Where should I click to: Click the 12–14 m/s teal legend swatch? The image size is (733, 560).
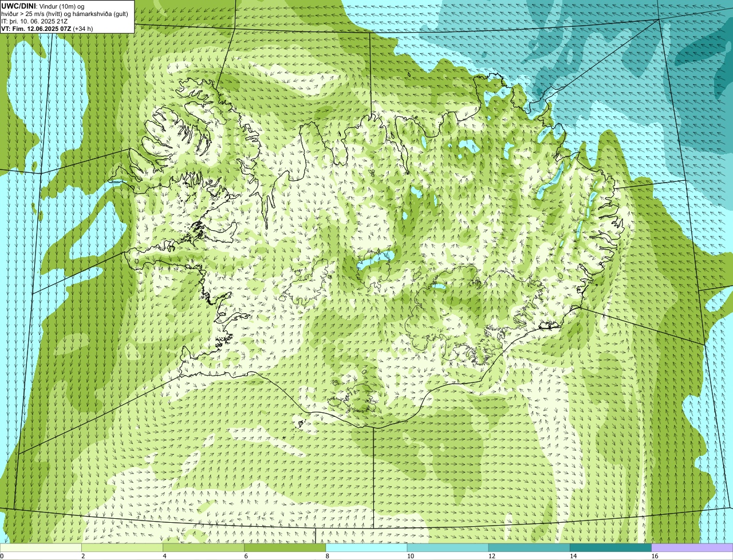coord(529,547)
